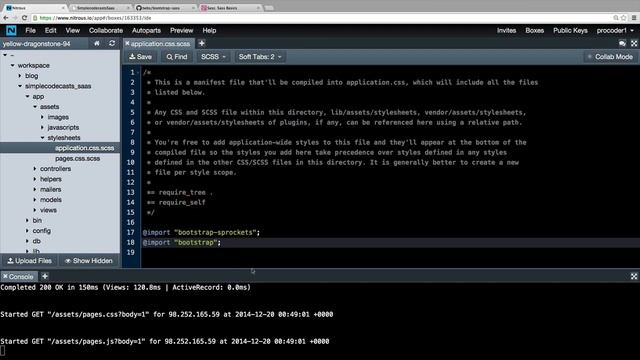
Task: Open the procoder1 account dropdown
Action: 615,31
